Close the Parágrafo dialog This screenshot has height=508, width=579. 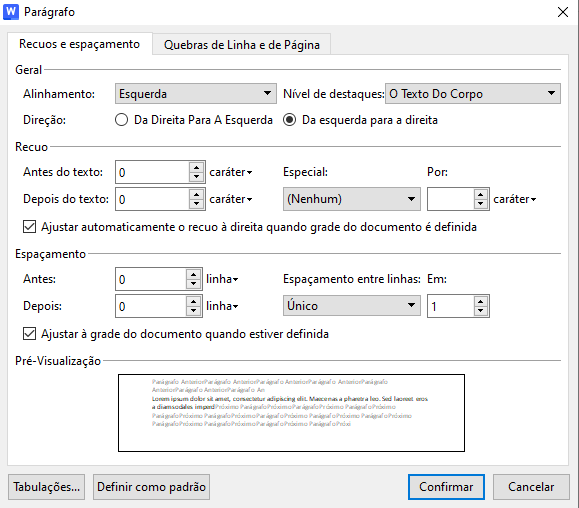563,12
